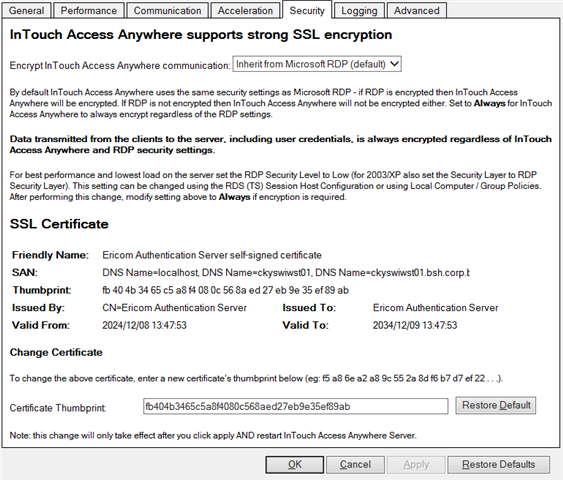Go to the Communication tab
This screenshot has height=480, width=563.
(167, 10)
